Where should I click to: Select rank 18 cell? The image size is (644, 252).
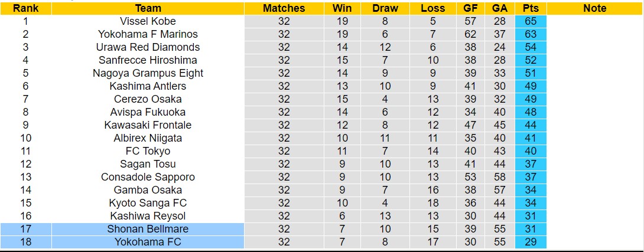pos(25,242)
